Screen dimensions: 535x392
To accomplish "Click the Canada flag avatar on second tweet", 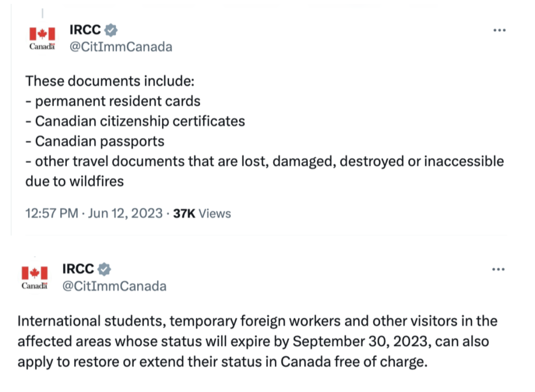I will [35, 277].
